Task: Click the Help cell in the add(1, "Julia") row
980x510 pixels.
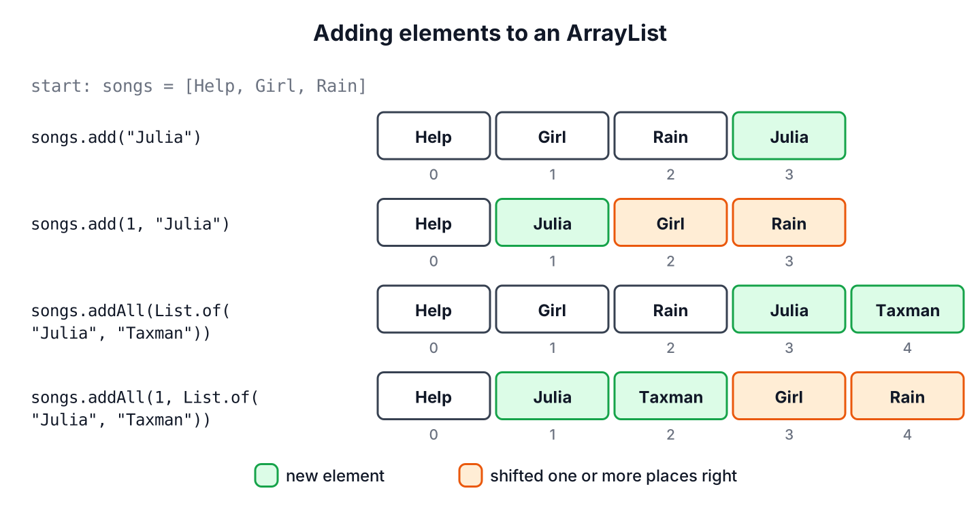Action: pyautogui.click(x=434, y=222)
